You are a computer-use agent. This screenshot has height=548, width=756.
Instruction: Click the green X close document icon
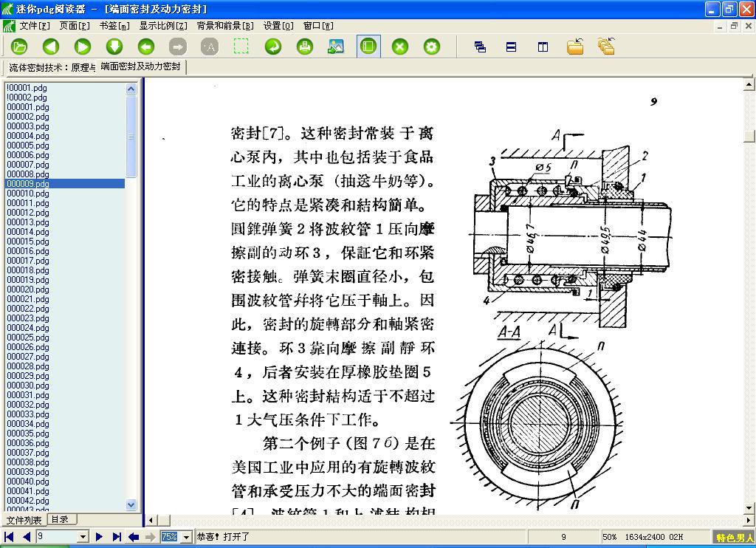[399, 47]
